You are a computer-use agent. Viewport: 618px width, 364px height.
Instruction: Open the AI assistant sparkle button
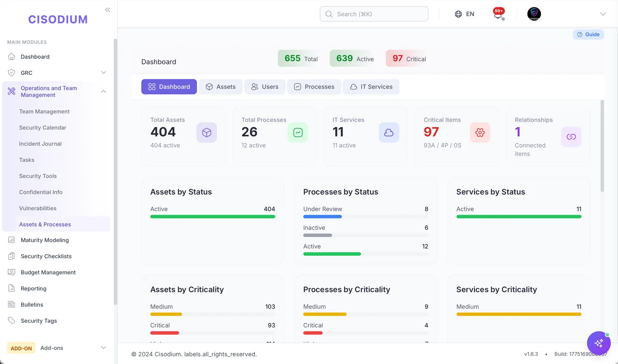click(x=599, y=343)
